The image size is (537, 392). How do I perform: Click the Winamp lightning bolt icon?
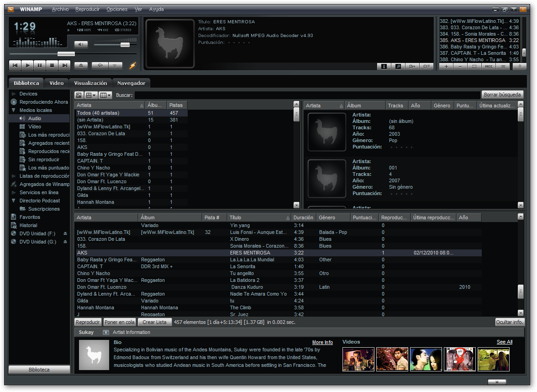tap(132, 65)
